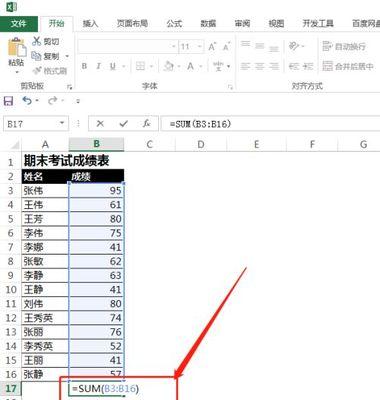
Task: Toggle Underline formatting
Action: (113, 66)
